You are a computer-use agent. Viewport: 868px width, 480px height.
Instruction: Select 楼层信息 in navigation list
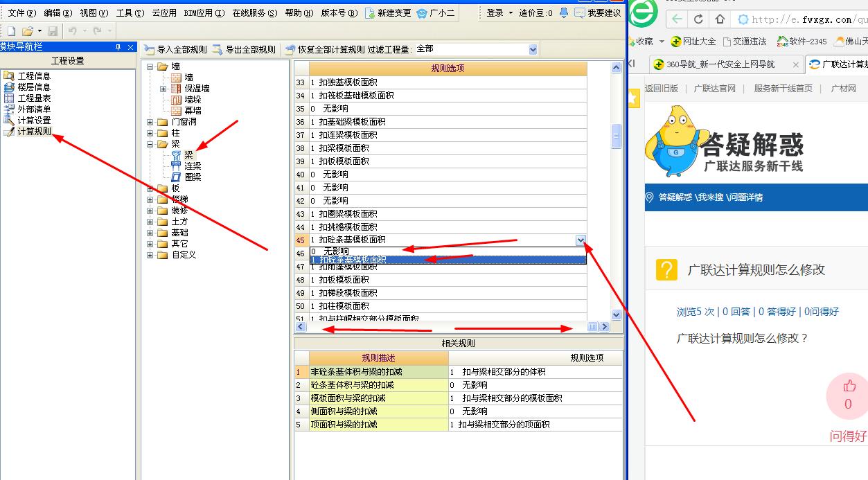28,87
